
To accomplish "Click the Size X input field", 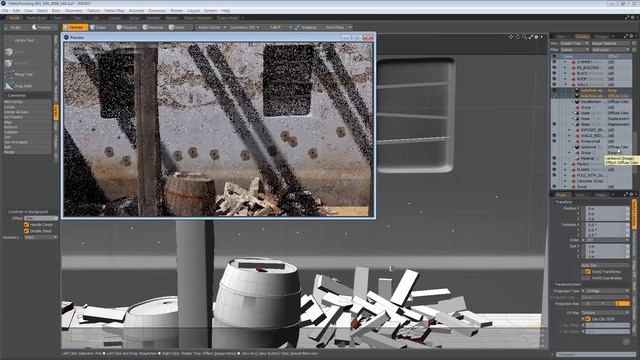I will pyautogui.click(x=608, y=247).
